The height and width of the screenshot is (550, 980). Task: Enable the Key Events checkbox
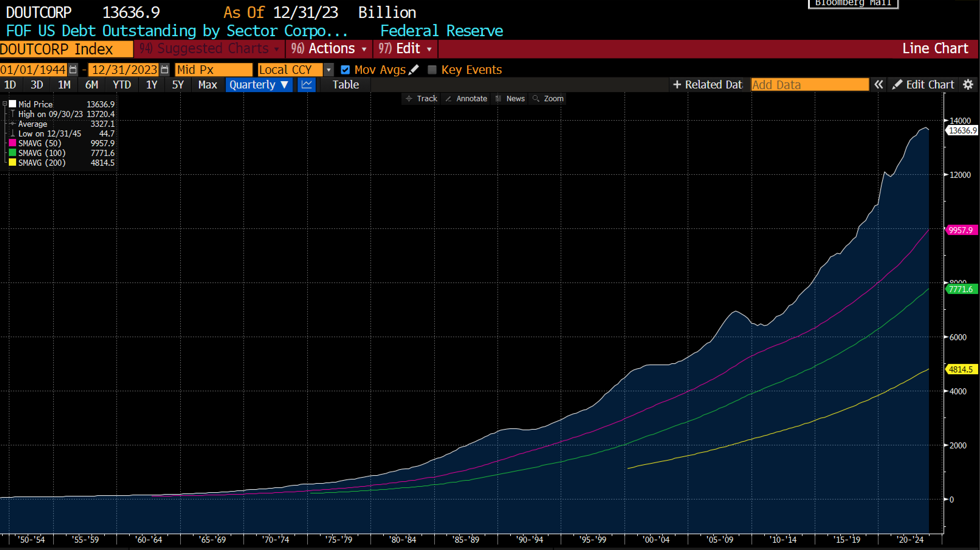pyautogui.click(x=432, y=70)
